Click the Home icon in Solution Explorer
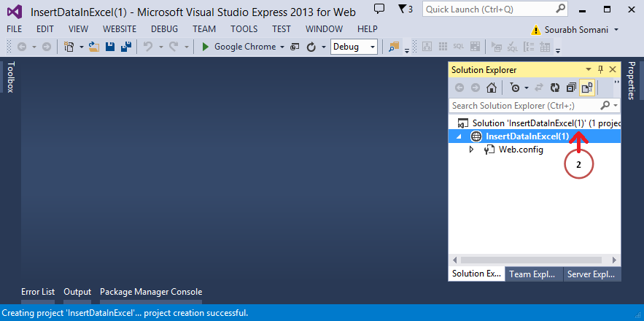644x321 pixels. 492,88
